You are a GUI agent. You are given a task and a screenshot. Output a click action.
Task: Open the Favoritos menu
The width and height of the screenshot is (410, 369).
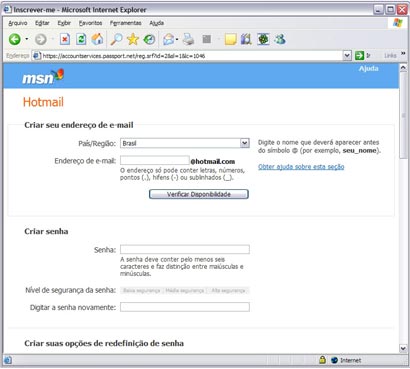click(90, 23)
